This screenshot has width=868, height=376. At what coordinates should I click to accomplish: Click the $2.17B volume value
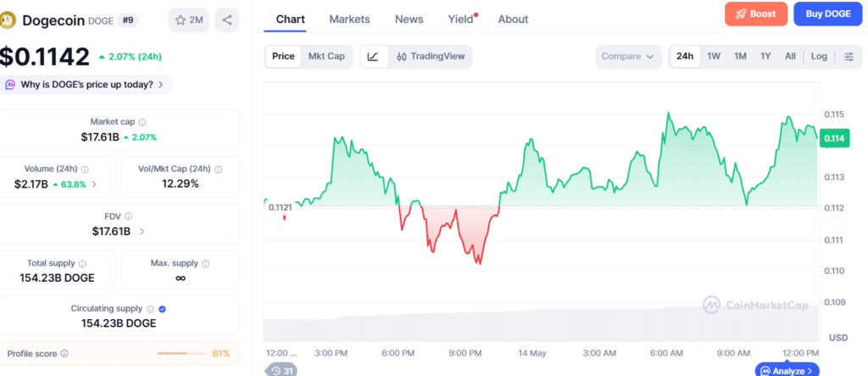coord(31,185)
